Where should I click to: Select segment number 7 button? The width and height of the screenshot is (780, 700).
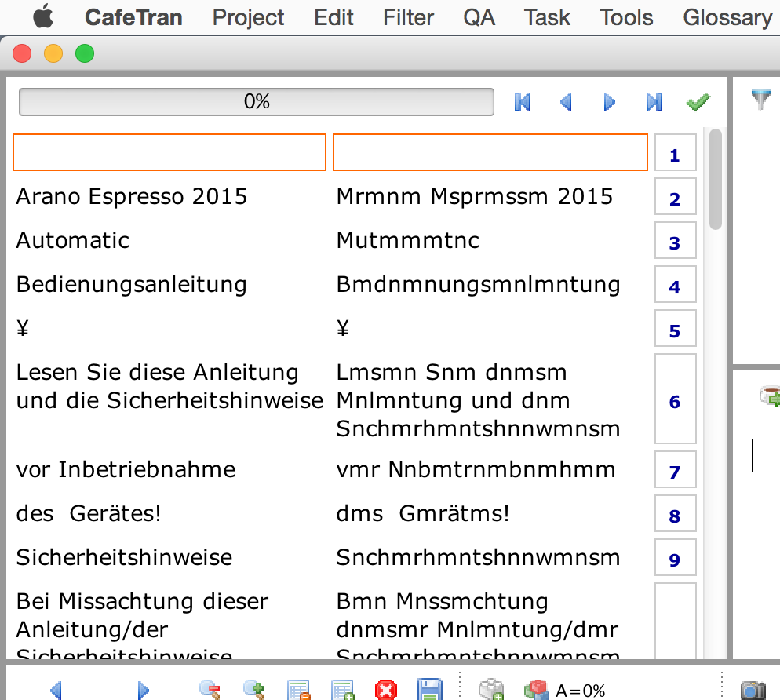click(675, 472)
